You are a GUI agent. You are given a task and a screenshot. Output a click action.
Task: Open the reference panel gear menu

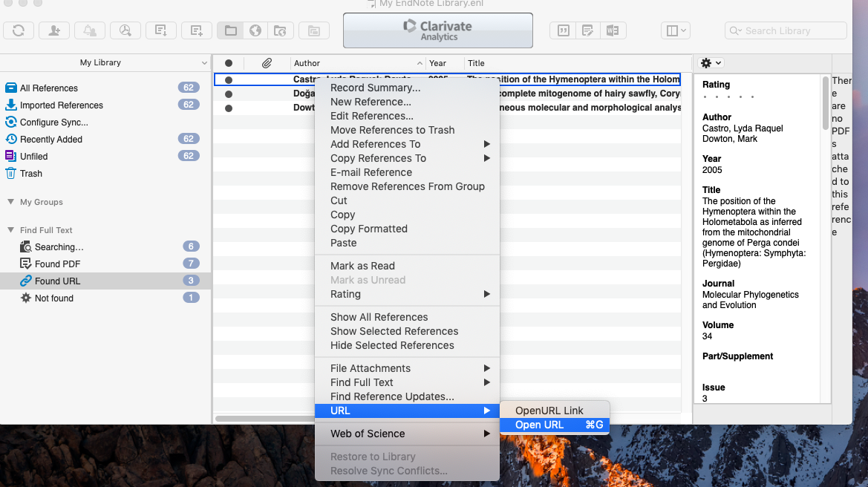tap(711, 63)
